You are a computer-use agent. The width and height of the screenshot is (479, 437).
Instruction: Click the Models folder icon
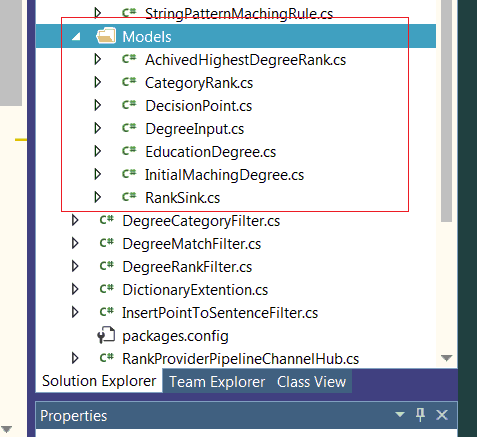(x=106, y=36)
